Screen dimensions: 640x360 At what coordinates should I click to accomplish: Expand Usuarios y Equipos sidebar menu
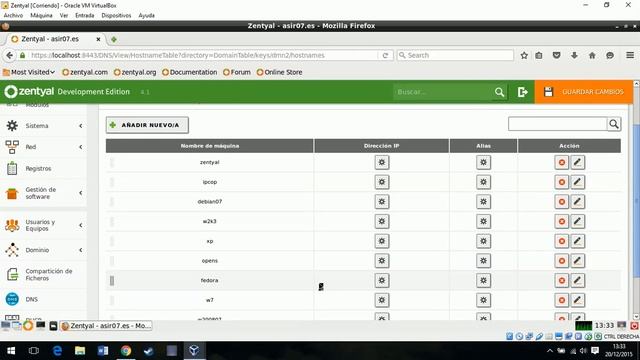click(x=44, y=225)
